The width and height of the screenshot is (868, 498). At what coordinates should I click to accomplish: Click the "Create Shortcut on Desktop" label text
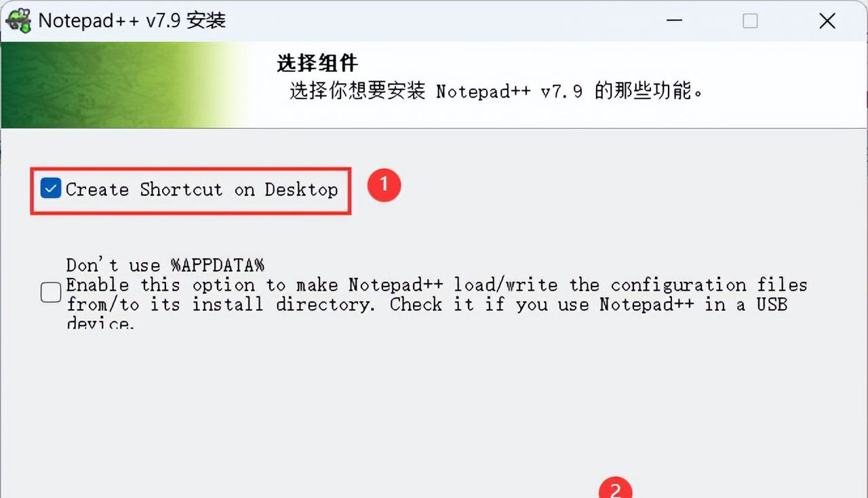tap(201, 190)
